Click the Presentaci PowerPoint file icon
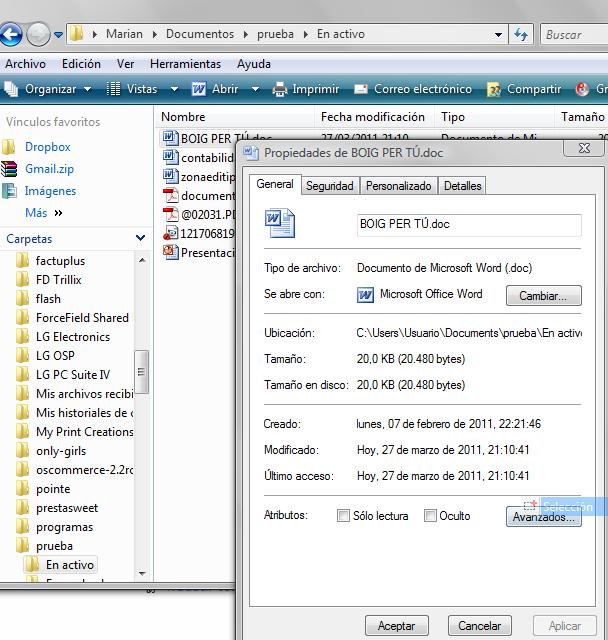 click(171, 252)
